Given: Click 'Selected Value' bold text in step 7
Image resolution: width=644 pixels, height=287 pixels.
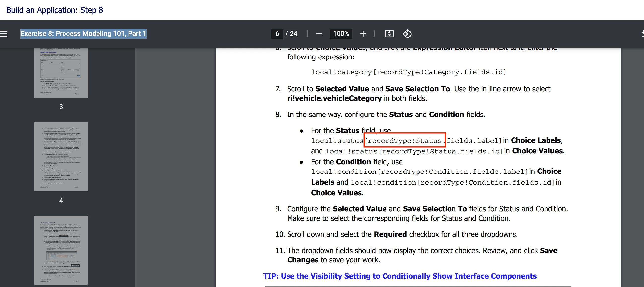Looking at the screenshot, I should pos(342,89).
